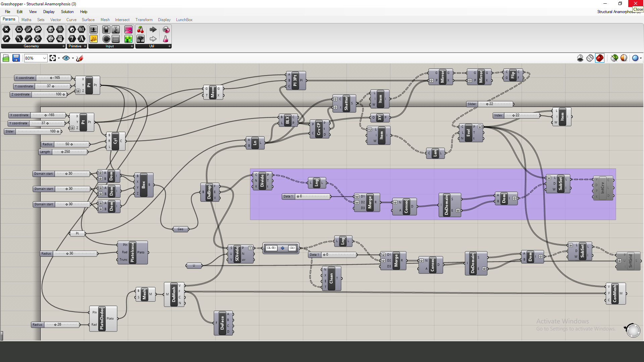This screenshot has height=362, width=644.
Task: Click the canvas compass widget
Action: [633, 330]
